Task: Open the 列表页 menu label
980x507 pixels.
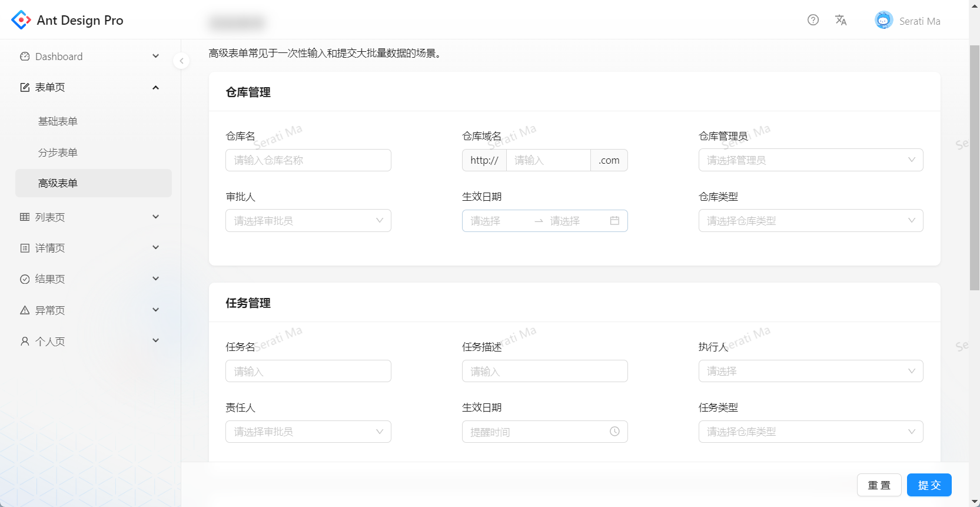Action: 50,217
